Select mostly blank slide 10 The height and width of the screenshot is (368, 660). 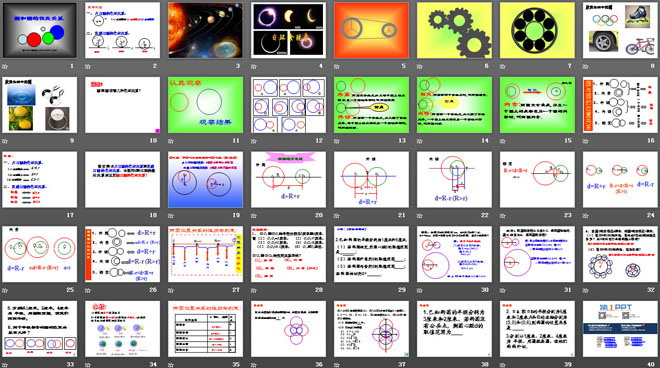click(x=122, y=105)
